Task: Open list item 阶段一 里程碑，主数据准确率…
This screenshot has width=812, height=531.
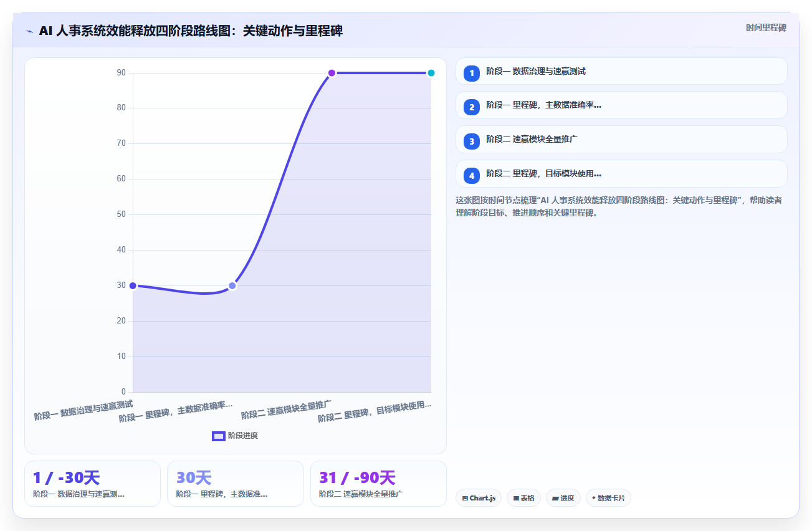Action: [x=621, y=105]
